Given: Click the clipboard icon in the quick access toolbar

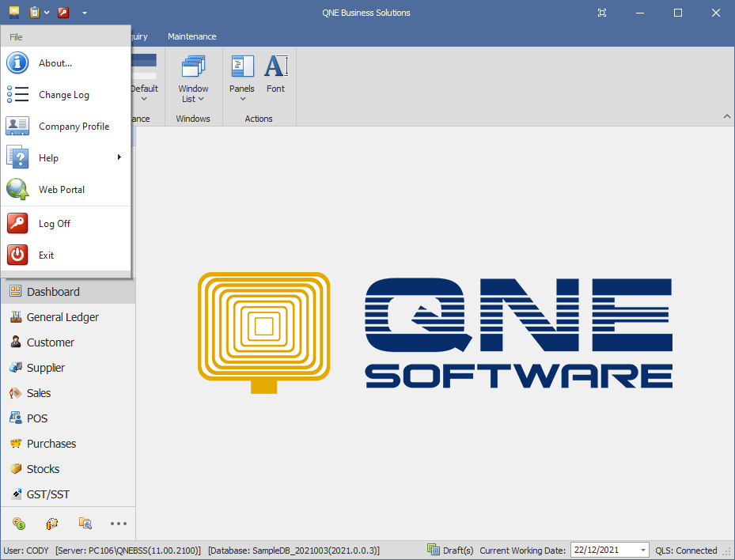Looking at the screenshot, I should tap(35, 12).
